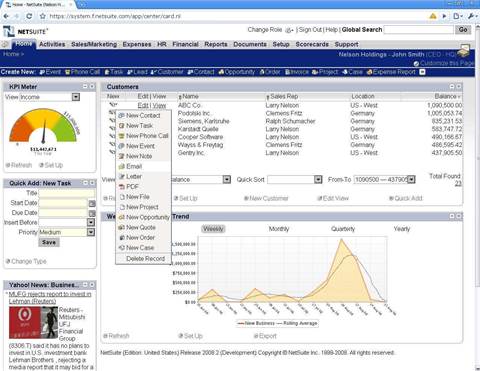The height and width of the screenshot is (371, 480).
Task: Click Customize this Page
Action: click(444, 63)
